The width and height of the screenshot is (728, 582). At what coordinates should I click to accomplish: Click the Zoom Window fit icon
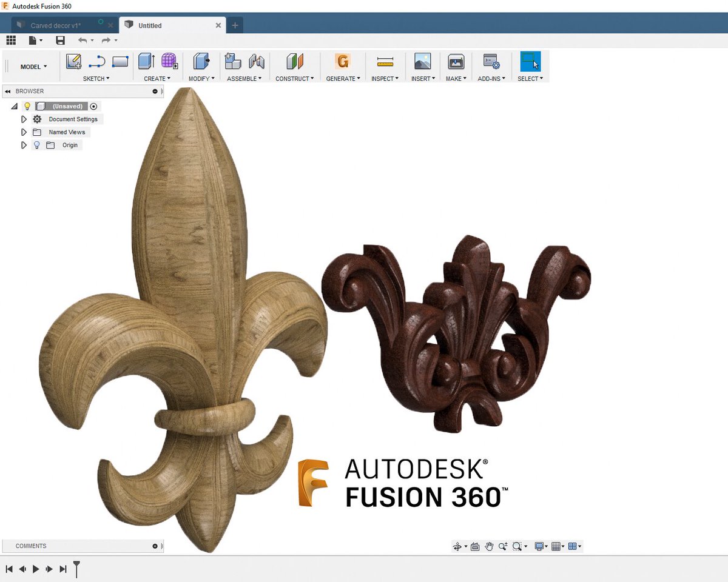(x=517, y=546)
